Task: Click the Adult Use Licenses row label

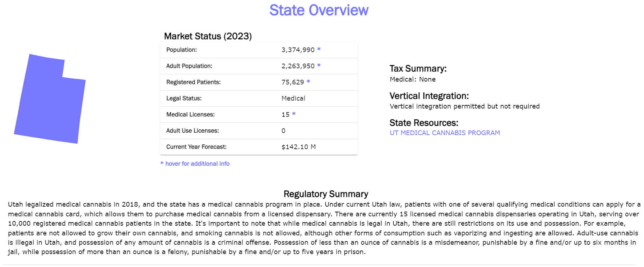Action: coord(193,131)
